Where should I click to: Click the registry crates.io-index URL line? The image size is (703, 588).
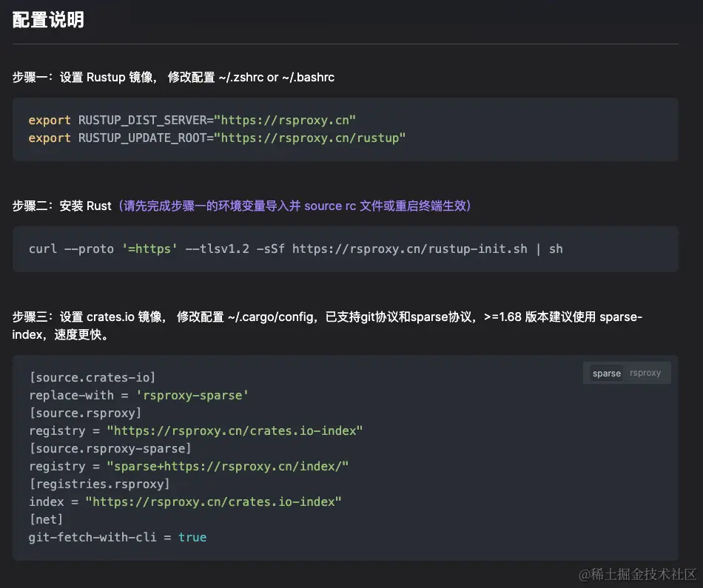tap(196, 430)
